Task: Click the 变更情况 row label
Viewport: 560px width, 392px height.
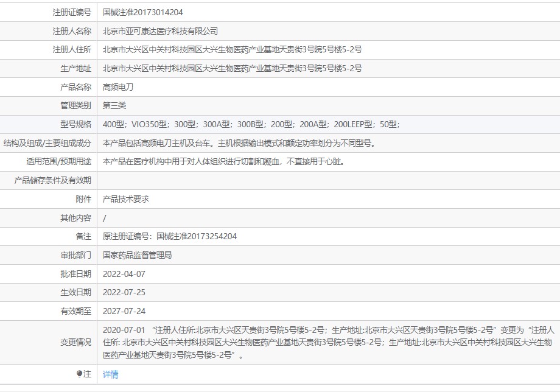Action: point(75,342)
